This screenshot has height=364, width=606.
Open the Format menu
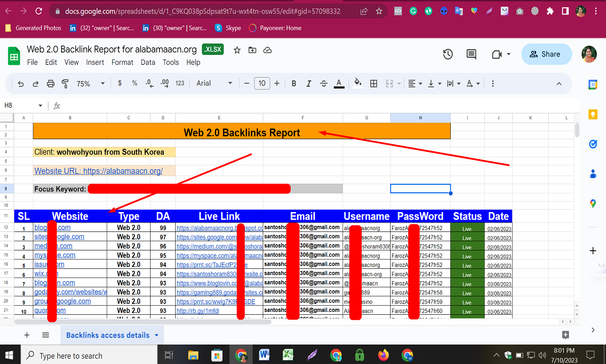coord(123,62)
